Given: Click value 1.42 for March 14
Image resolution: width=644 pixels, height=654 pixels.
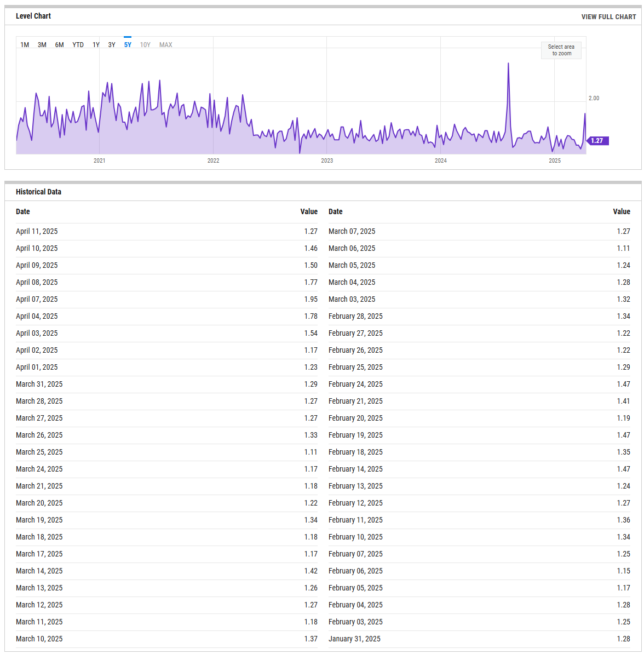Looking at the screenshot, I should coord(311,571).
